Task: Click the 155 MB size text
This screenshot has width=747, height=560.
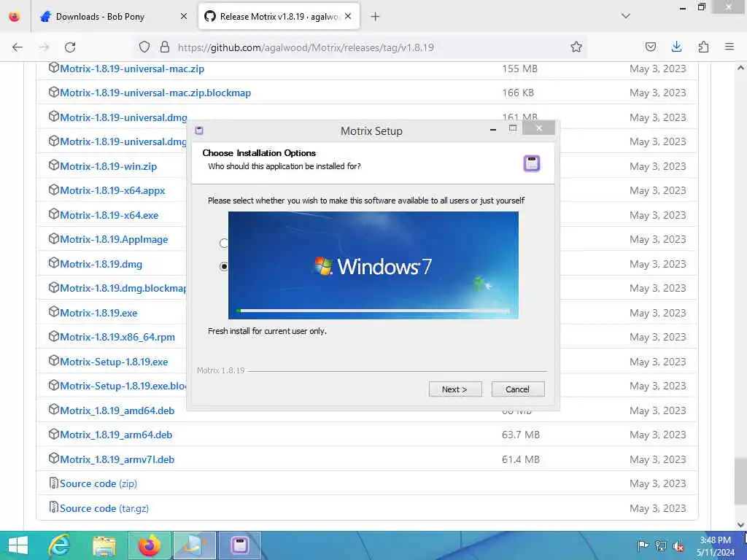Action: point(519,69)
